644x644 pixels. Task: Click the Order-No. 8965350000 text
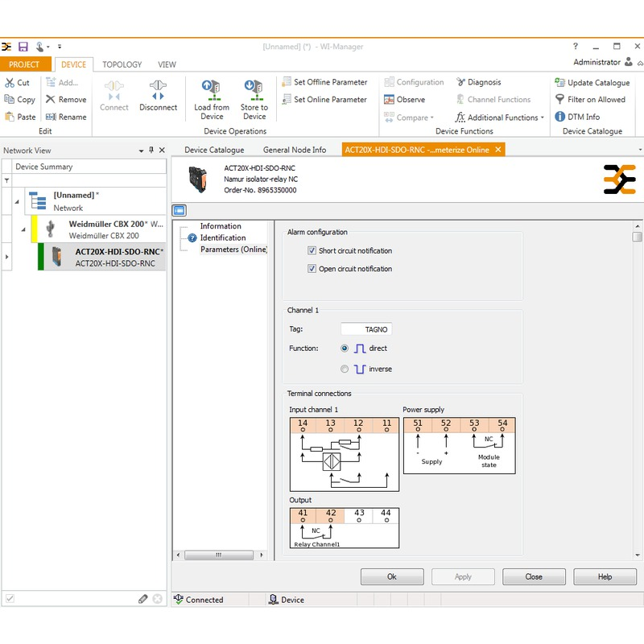point(260,190)
